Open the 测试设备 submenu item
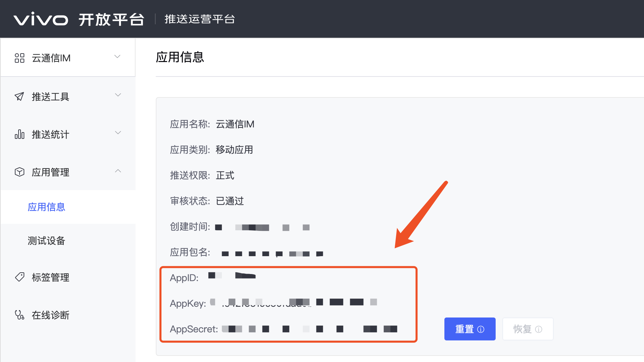The width and height of the screenshot is (644, 362). [x=47, y=241]
